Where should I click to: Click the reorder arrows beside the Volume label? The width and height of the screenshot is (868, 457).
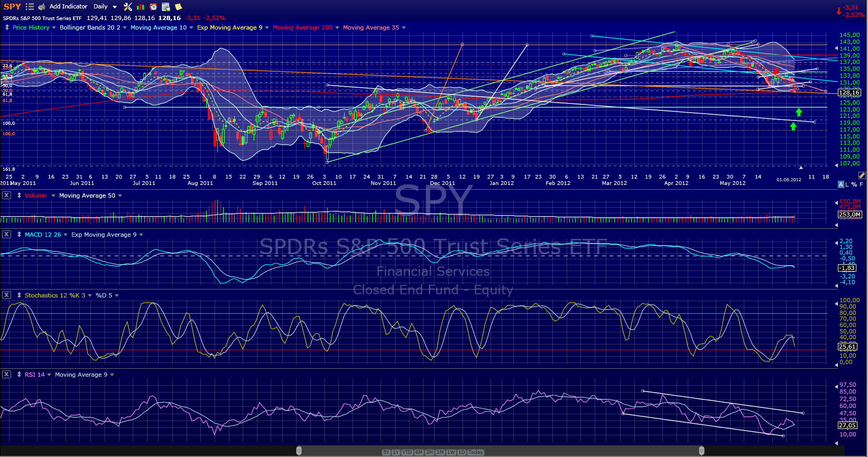(x=19, y=195)
